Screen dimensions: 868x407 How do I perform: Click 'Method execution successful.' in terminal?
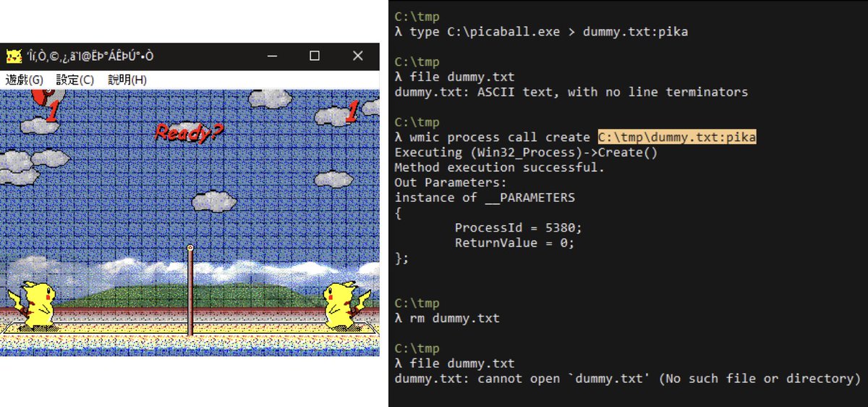pyautogui.click(x=499, y=167)
